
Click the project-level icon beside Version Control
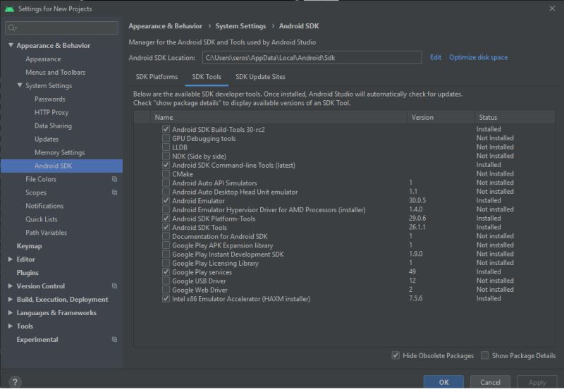(114, 286)
